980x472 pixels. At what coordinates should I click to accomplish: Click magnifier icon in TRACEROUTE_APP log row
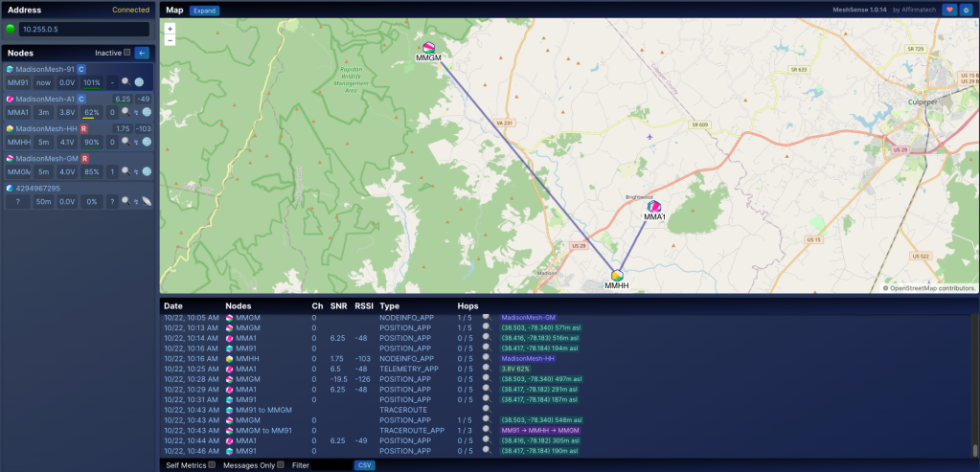tap(487, 431)
